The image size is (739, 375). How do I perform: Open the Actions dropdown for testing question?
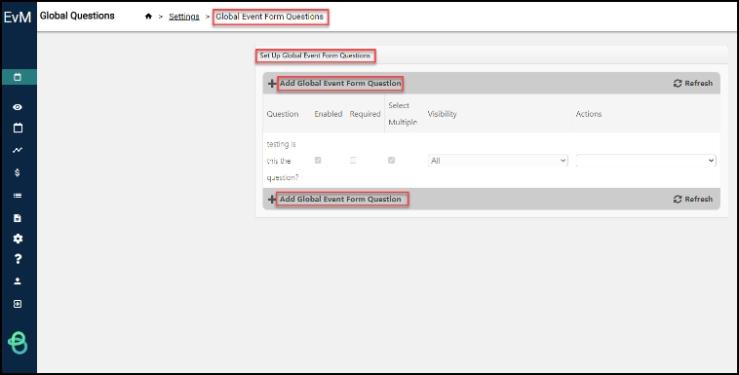[646, 161]
